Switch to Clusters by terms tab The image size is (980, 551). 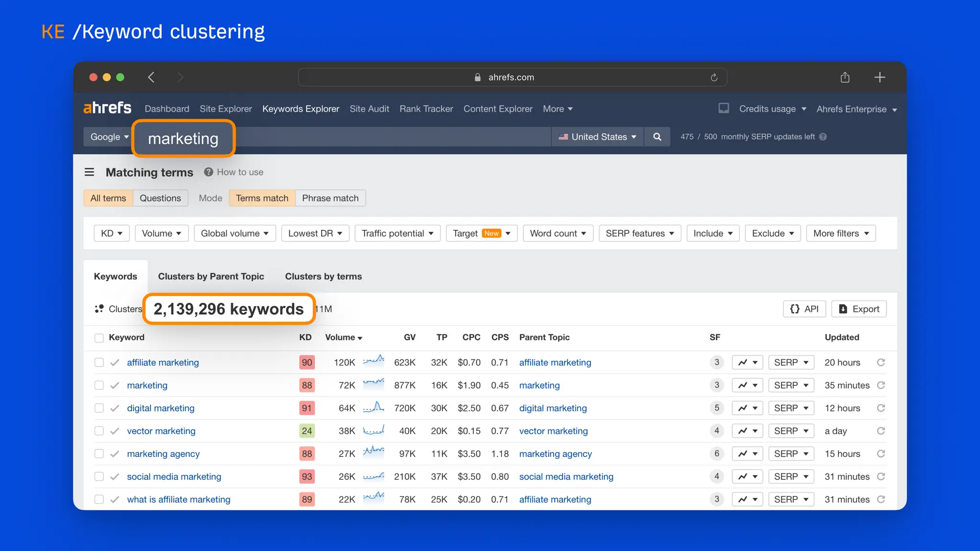click(x=323, y=276)
